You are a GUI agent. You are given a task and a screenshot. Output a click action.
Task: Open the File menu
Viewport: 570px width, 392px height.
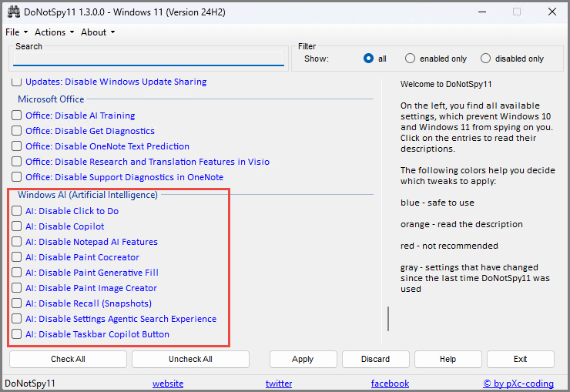pyautogui.click(x=15, y=32)
